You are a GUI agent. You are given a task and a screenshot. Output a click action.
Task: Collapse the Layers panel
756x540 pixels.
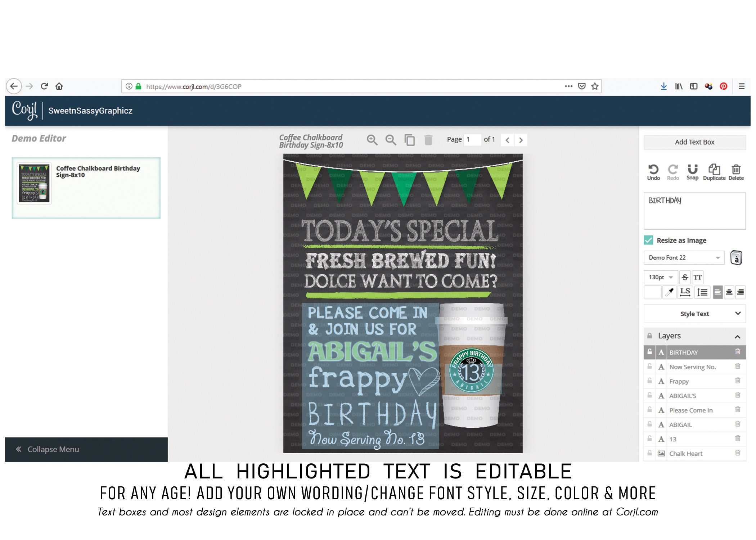pos(737,336)
